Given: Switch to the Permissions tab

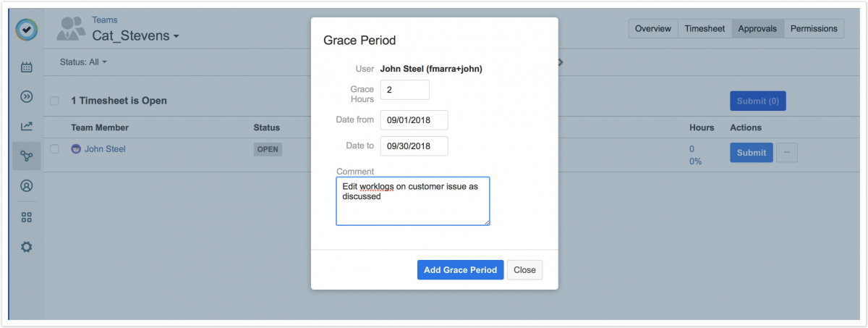Looking at the screenshot, I should [814, 29].
